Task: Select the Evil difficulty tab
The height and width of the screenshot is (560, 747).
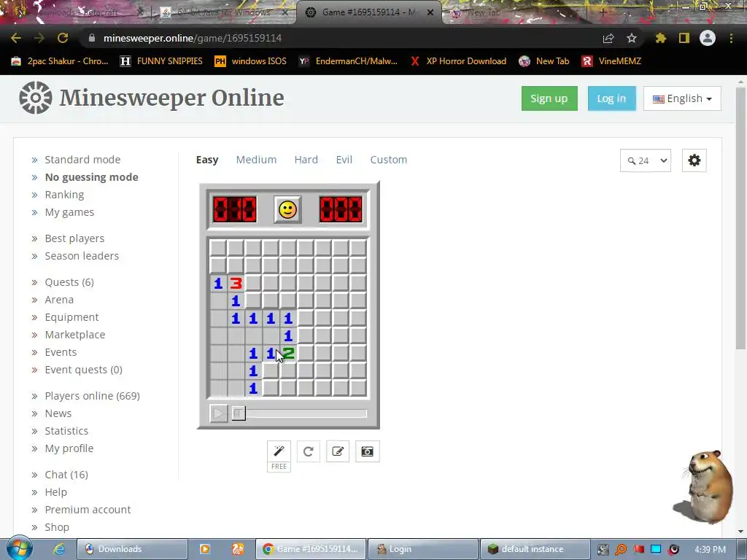Action: pos(344,160)
